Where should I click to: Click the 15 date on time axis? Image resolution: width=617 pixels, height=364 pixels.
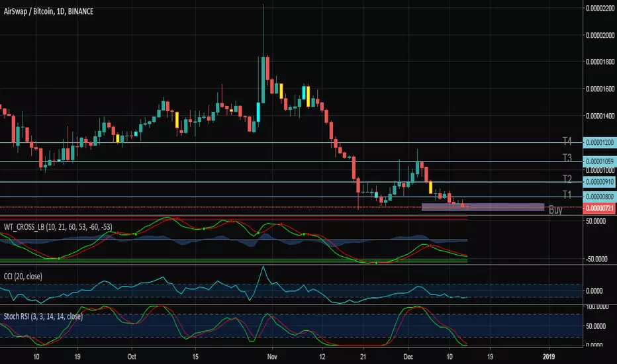(x=195, y=357)
